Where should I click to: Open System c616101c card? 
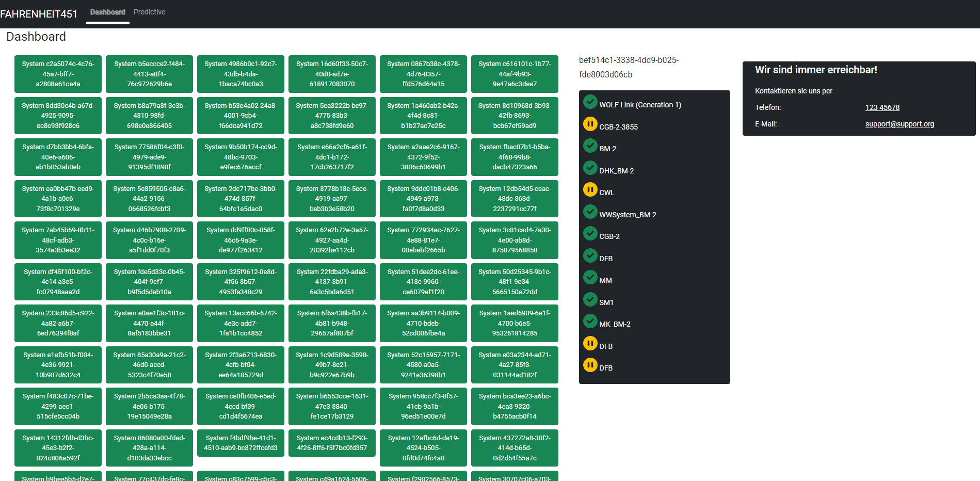515,74
